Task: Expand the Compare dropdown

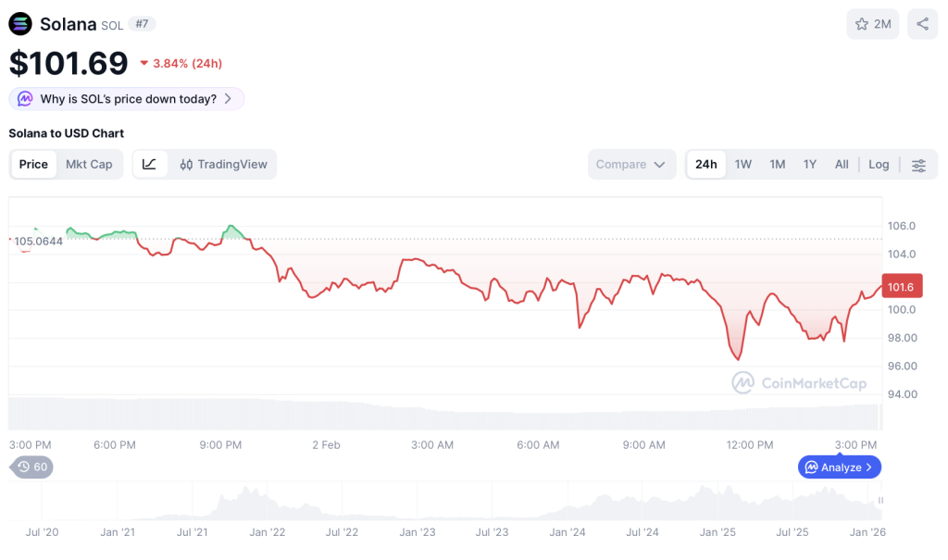Action: pyautogui.click(x=630, y=165)
